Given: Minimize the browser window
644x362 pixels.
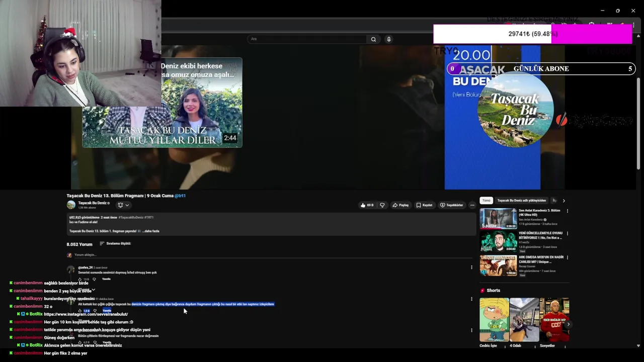Looking at the screenshot, I should coord(602,11).
